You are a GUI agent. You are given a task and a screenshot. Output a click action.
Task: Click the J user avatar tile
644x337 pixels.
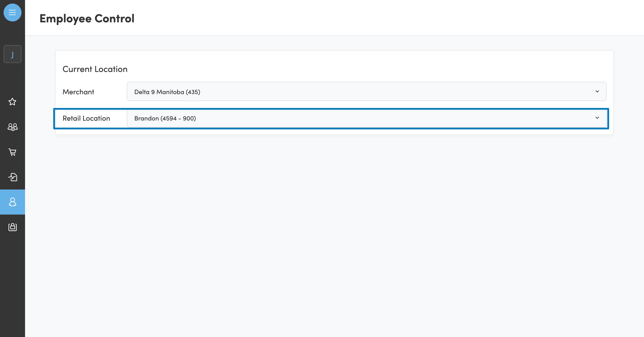click(x=12, y=54)
